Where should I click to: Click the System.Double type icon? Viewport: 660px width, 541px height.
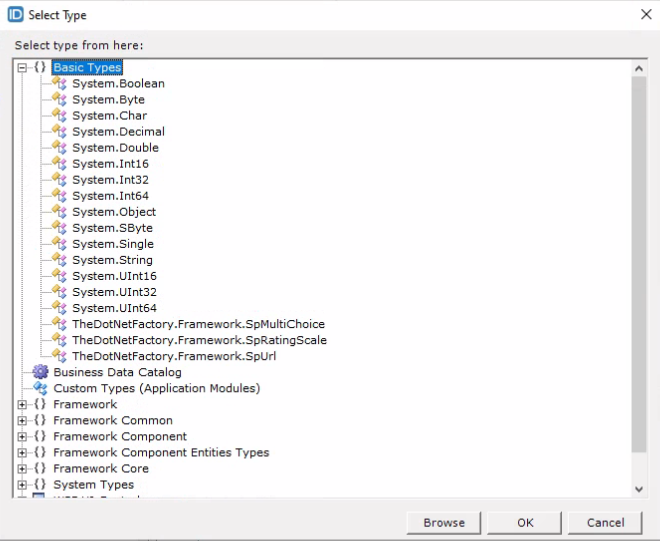click(x=59, y=147)
